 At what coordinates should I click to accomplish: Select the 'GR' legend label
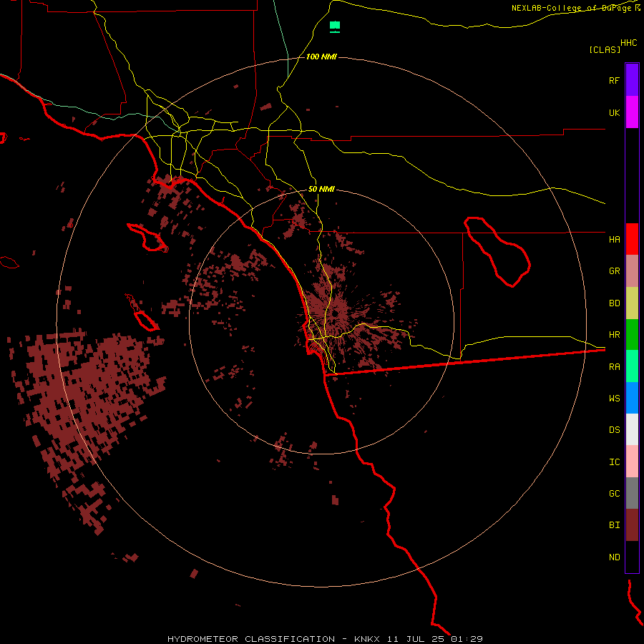click(614, 271)
